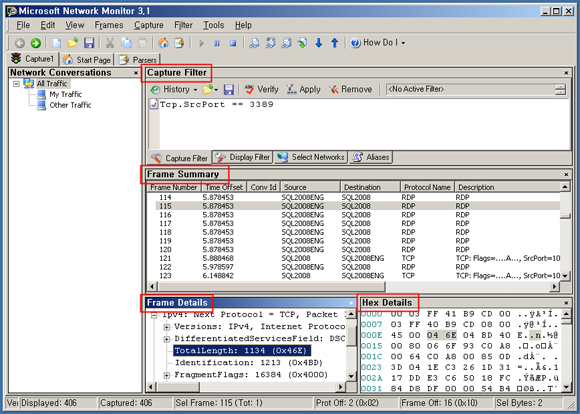Close the Capture Filter panel
The height and width of the screenshot is (414, 580).
(x=566, y=73)
